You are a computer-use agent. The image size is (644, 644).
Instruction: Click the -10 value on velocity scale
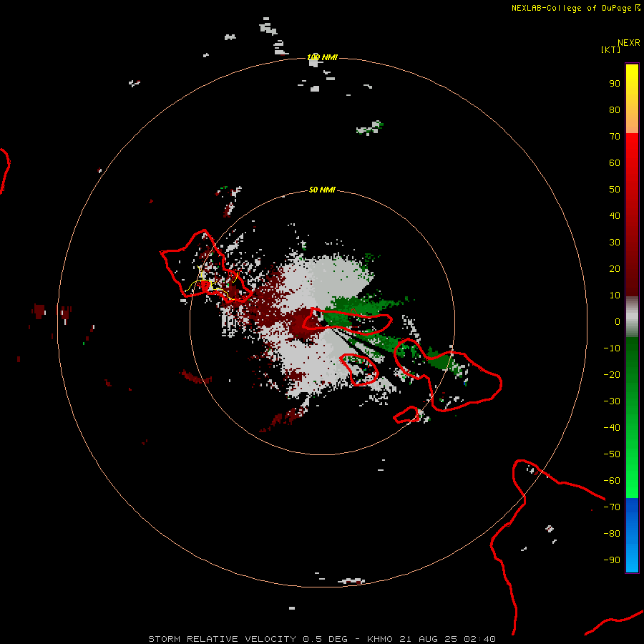tap(612, 348)
